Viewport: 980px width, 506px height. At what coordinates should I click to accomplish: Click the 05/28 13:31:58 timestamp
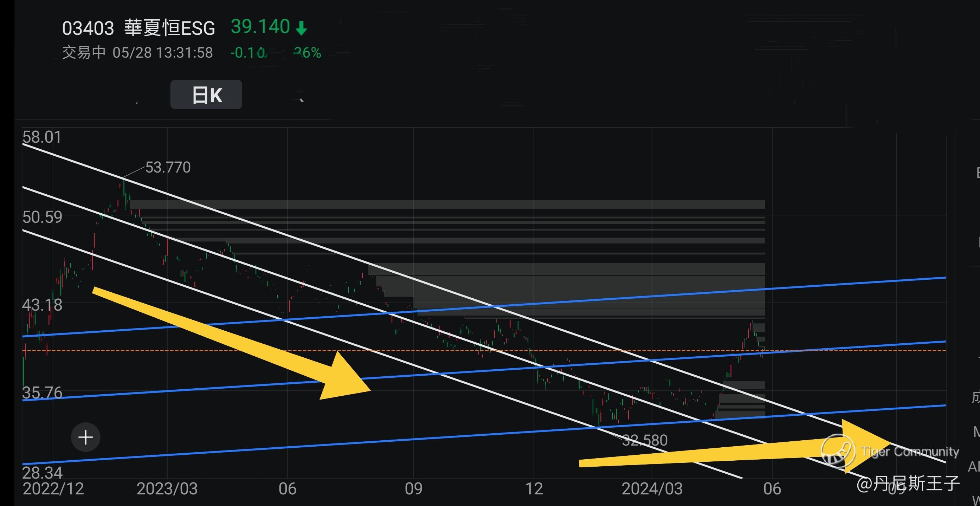click(x=162, y=52)
